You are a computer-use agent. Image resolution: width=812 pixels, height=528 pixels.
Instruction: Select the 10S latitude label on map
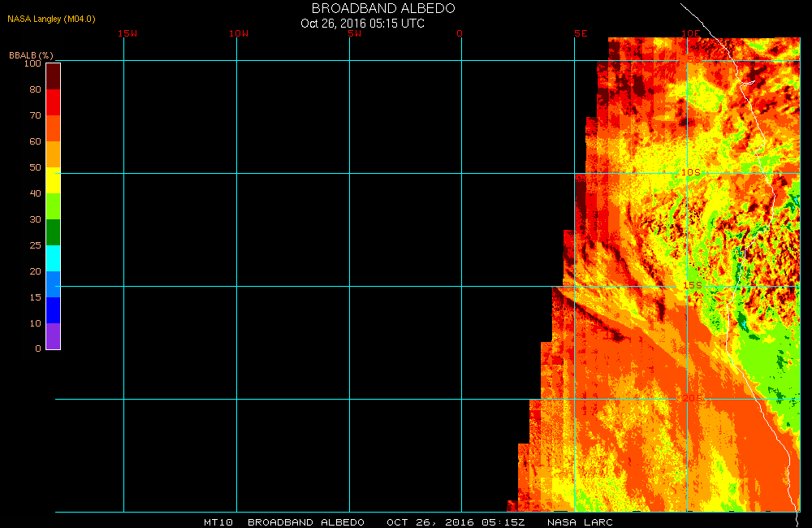pyautogui.click(x=689, y=172)
